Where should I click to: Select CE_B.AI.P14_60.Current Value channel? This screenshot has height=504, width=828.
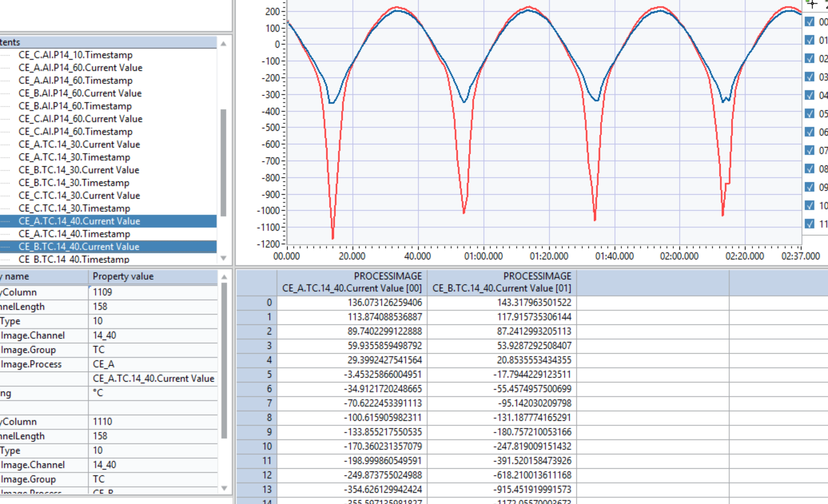tap(80, 93)
